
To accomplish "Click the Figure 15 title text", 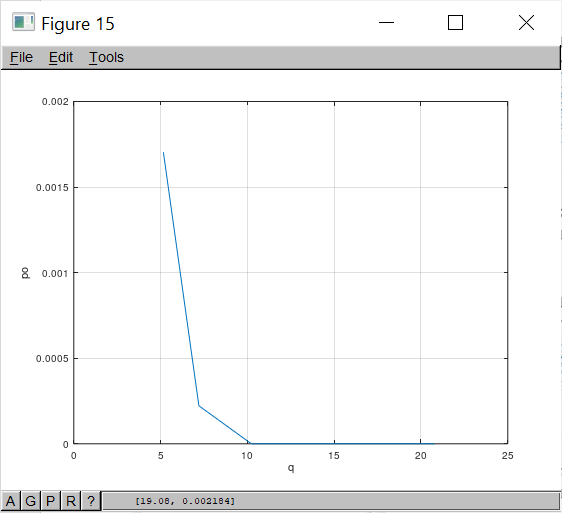I will (78, 24).
